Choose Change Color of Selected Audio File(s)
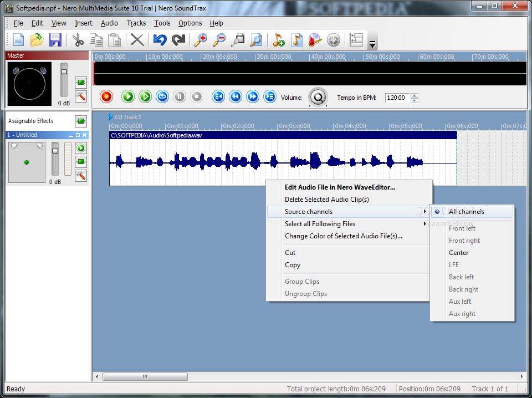The width and height of the screenshot is (532, 398). (x=350, y=236)
